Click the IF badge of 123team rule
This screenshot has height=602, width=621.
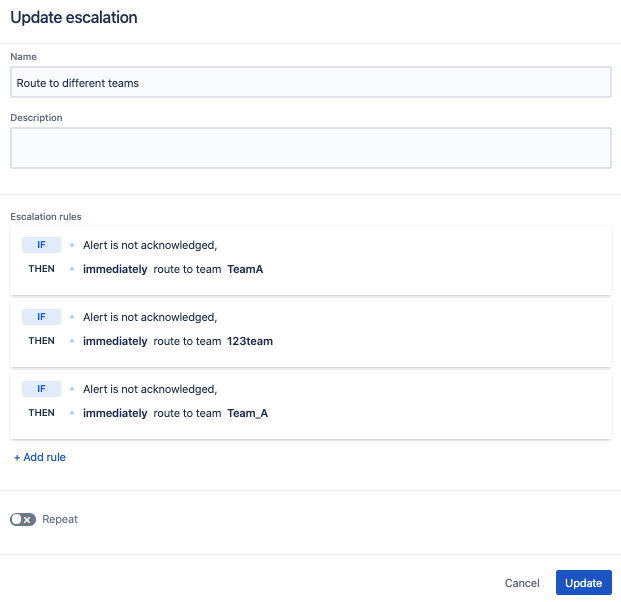42,317
